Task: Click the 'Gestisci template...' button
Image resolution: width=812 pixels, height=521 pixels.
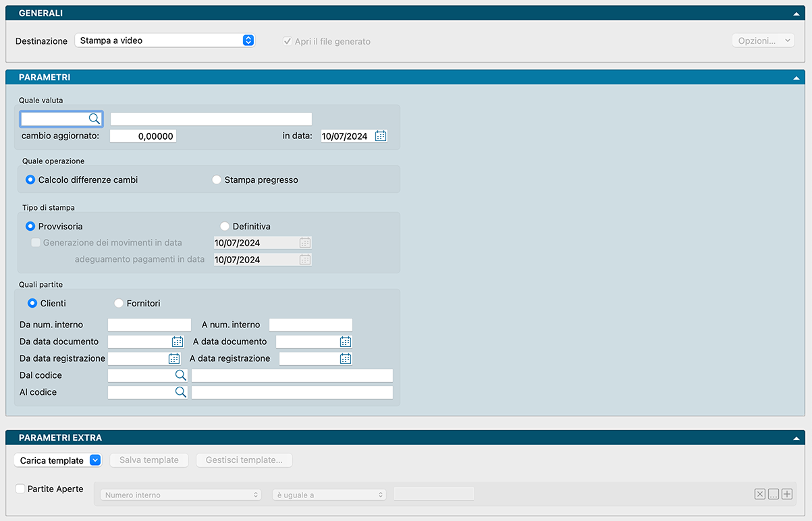Action: click(244, 460)
